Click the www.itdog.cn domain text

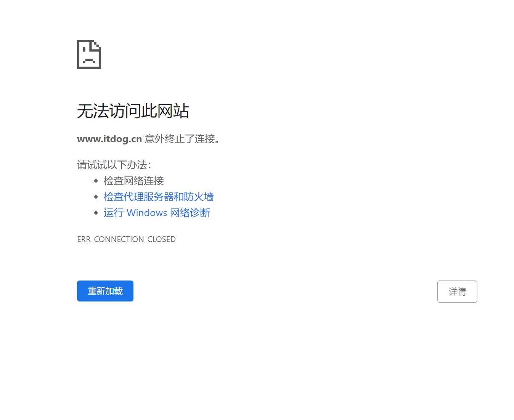(109, 139)
